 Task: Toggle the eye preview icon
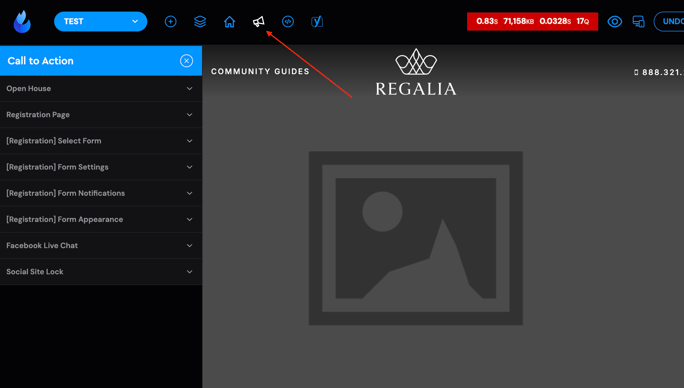click(x=615, y=21)
